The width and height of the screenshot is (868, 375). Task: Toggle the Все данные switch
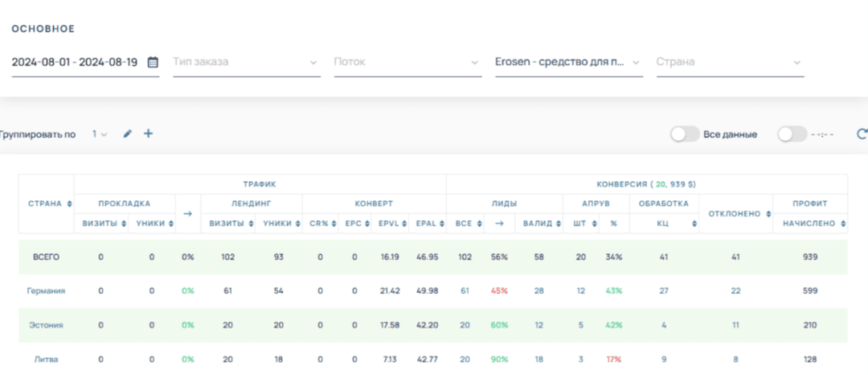[x=685, y=134]
